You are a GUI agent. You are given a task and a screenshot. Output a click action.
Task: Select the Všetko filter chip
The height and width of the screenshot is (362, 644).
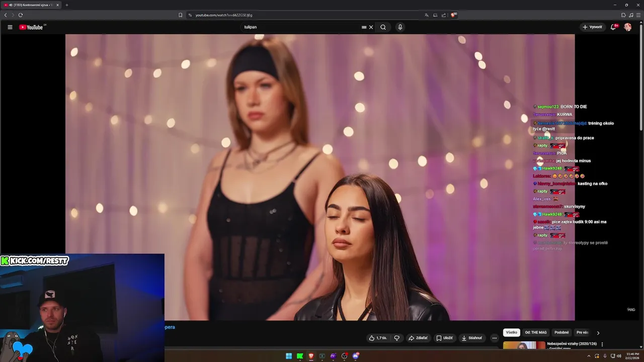512,332
